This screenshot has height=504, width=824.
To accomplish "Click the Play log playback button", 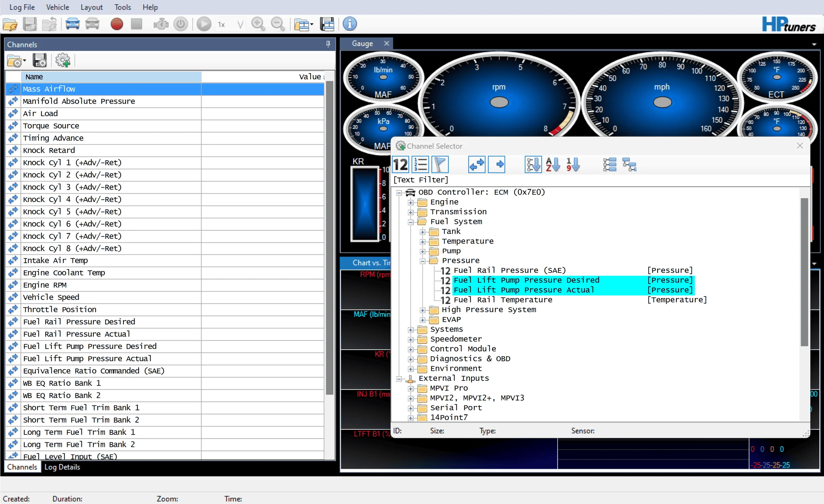I will click(x=204, y=24).
